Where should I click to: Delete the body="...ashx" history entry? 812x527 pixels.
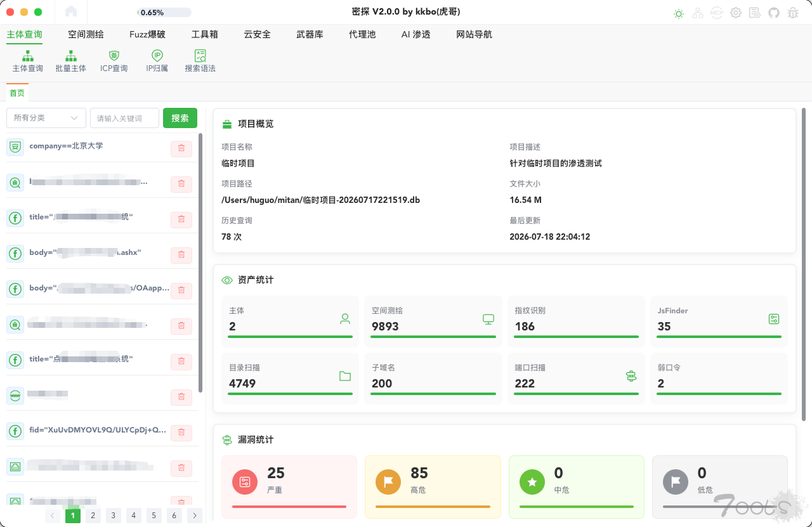pyautogui.click(x=181, y=254)
